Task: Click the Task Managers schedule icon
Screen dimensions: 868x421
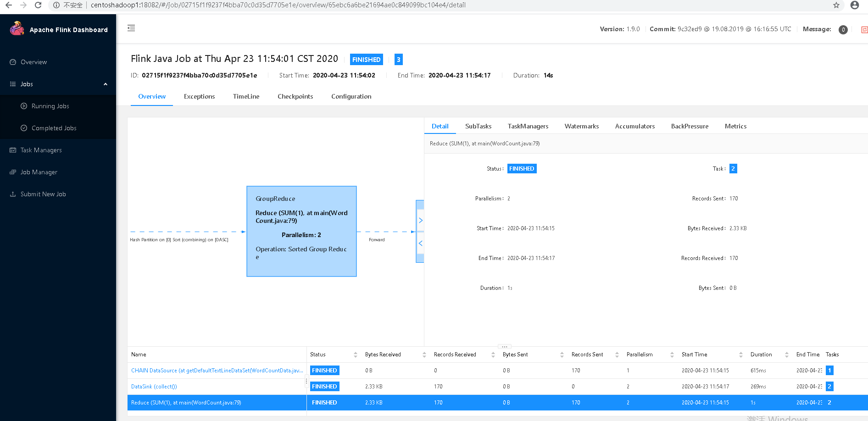Action: [13, 150]
